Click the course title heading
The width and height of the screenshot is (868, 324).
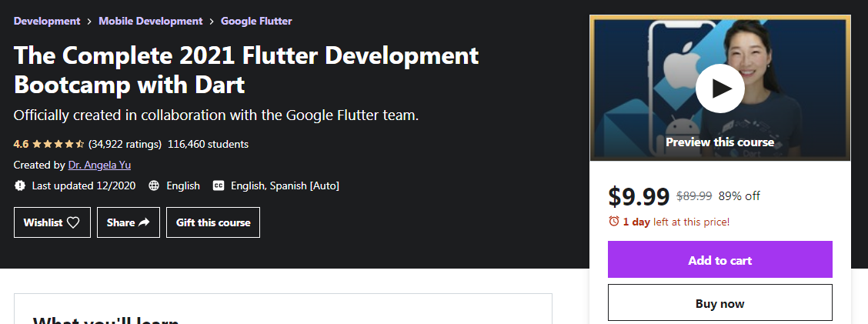tap(246, 70)
